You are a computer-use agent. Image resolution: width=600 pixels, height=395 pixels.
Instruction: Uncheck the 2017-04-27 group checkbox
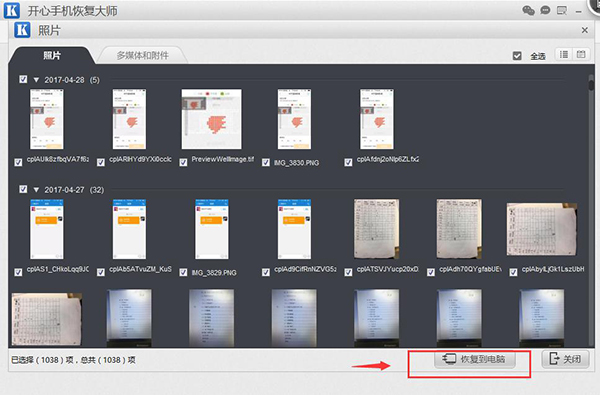pyautogui.click(x=23, y=189)
